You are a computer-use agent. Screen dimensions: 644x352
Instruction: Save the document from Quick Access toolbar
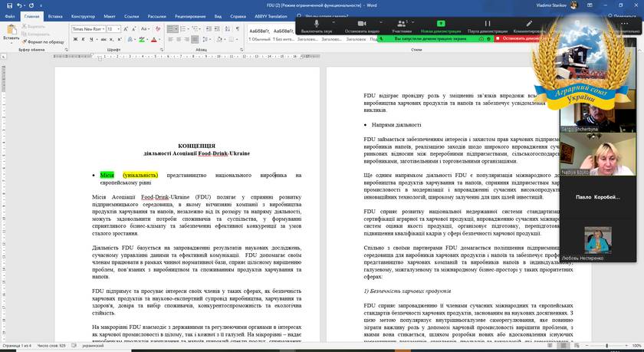(x=9, y=5)
